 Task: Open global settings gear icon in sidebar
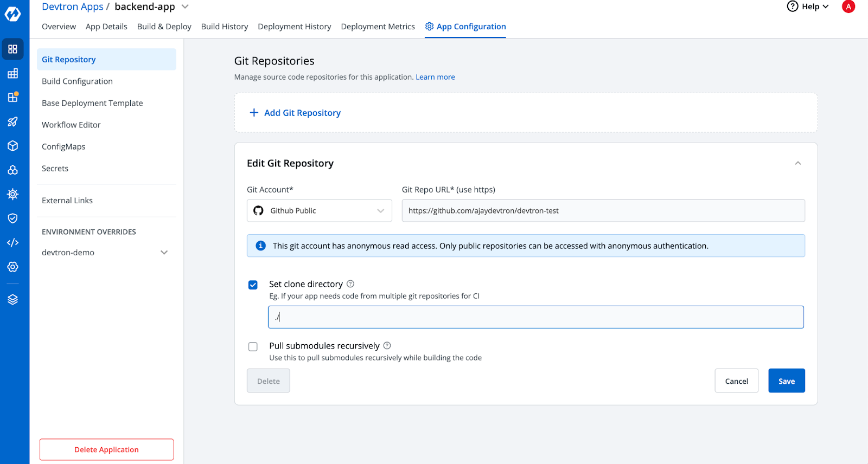click(12, 267)
